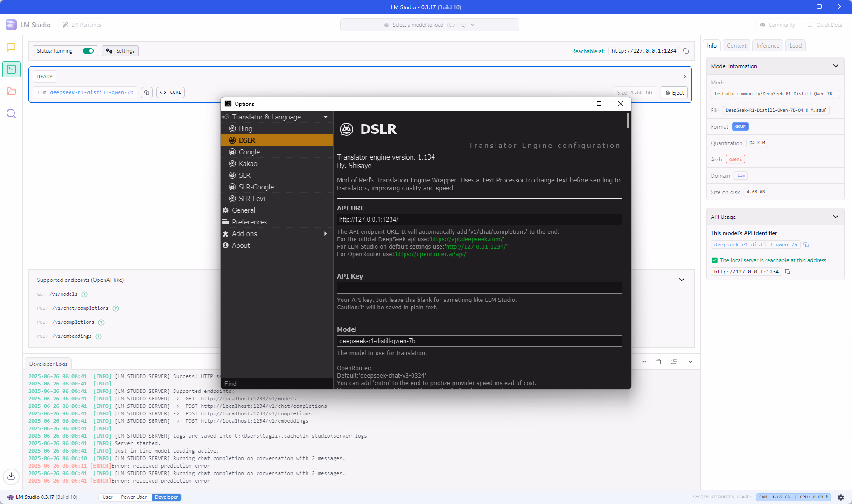Toggle the Status Running server switch

click(88, 51)
